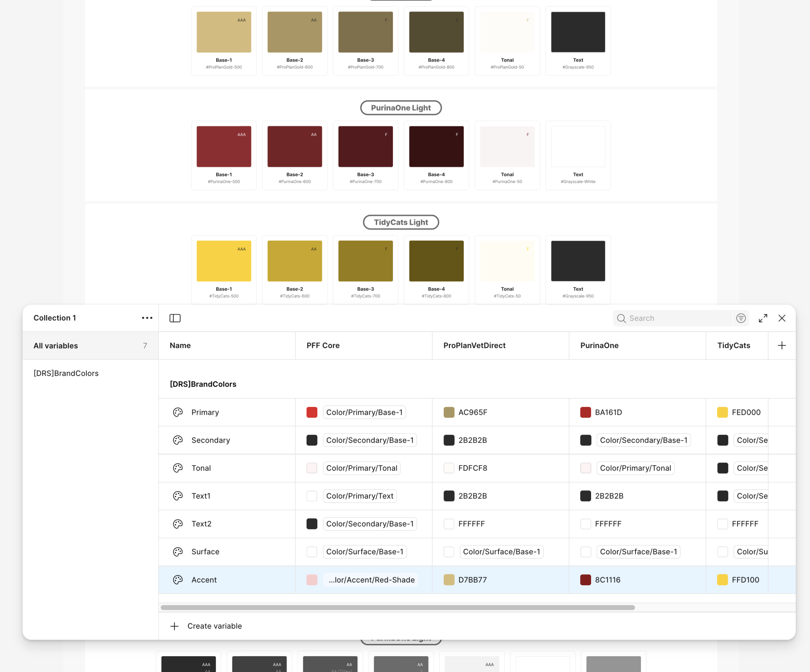Open Collection 1 title
Viewport: 810px width, 672px height.
55,318
